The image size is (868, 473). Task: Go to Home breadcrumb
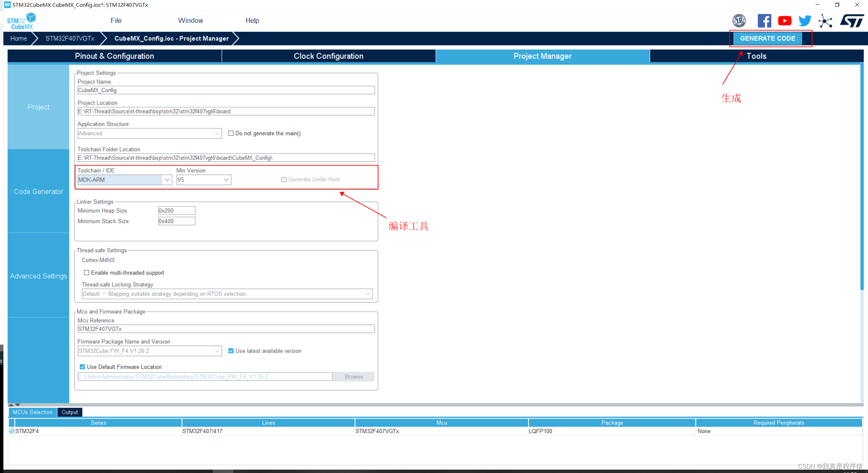[19, 39]
